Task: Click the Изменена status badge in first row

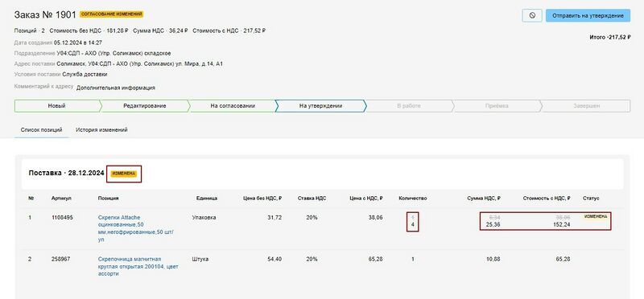Action: pyautogui.click(x=595, y=216)
